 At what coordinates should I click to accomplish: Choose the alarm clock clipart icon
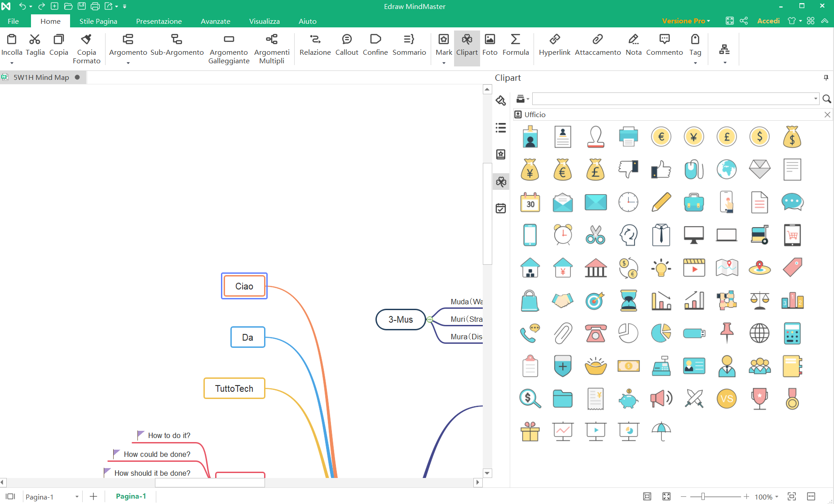click(563, 235)
